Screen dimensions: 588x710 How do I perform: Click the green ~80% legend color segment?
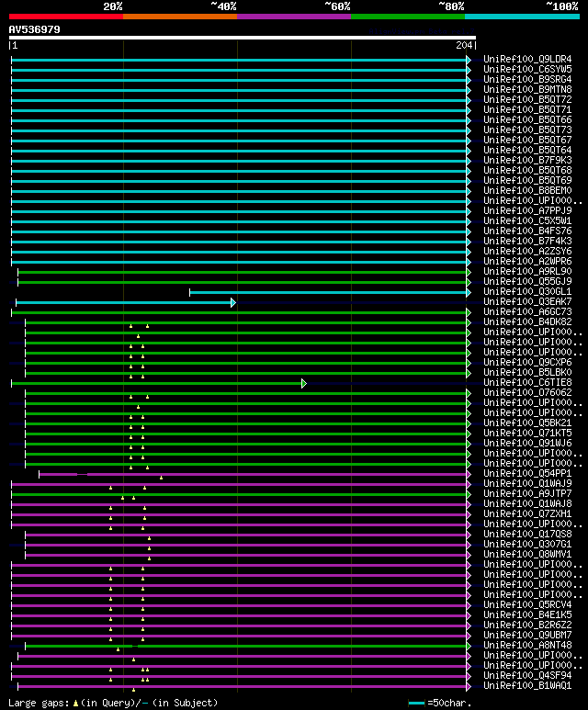[408, 17]
